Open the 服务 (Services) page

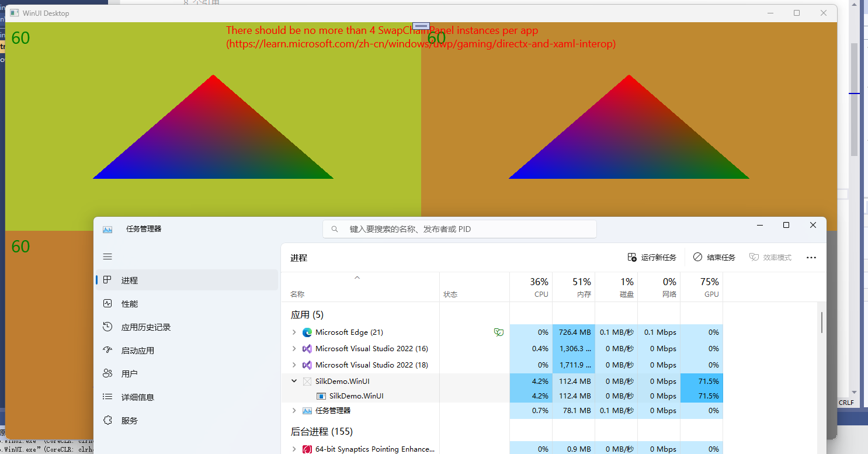187,421
